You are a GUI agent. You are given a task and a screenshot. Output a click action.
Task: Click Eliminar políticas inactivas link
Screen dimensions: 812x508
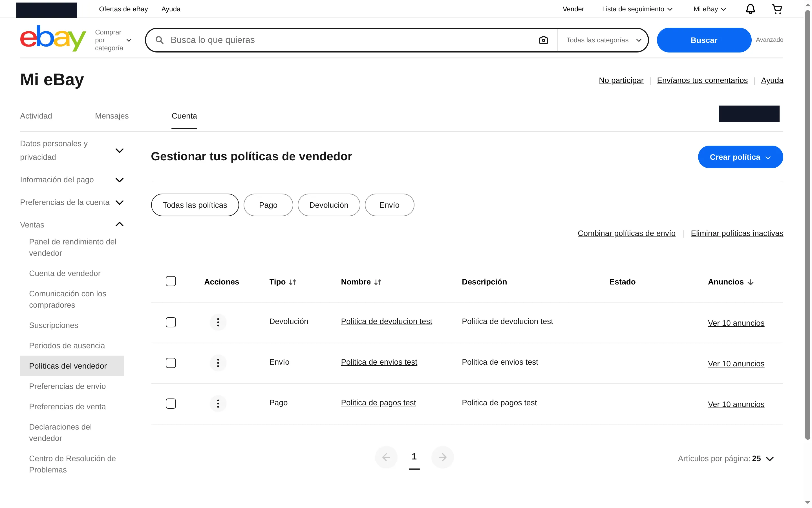point(737,233)
